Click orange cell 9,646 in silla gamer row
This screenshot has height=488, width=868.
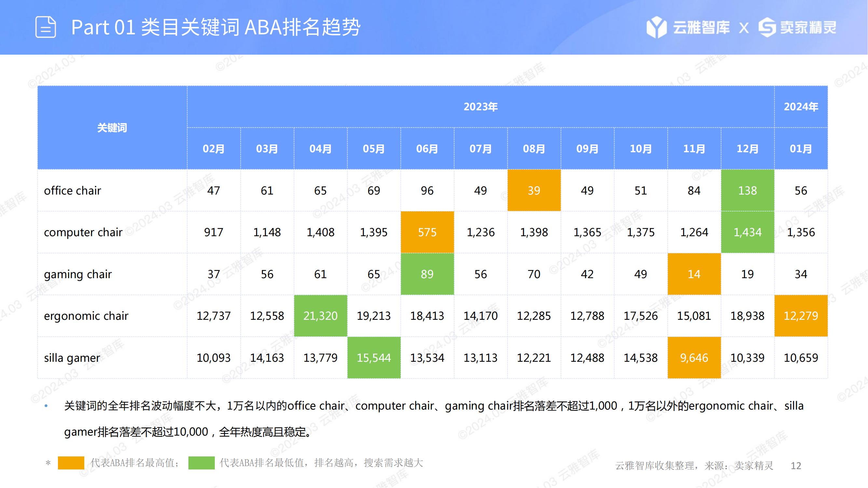point(694,358)
